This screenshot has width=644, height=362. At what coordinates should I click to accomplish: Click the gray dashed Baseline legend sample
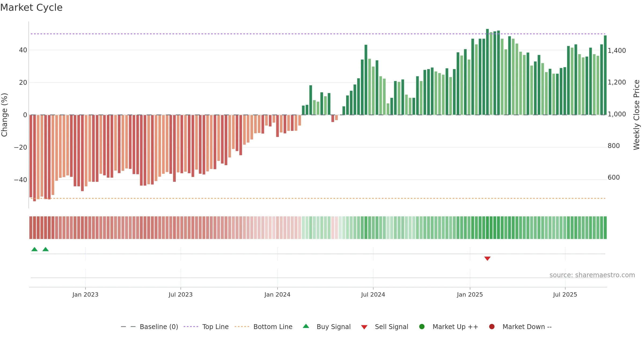coord(128,327)
